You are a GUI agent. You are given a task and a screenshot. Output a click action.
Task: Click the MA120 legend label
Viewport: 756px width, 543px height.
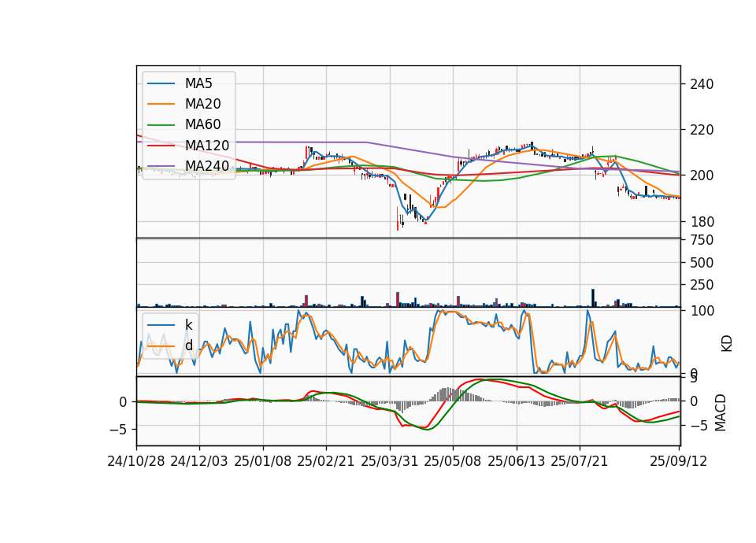coord(207,145)
